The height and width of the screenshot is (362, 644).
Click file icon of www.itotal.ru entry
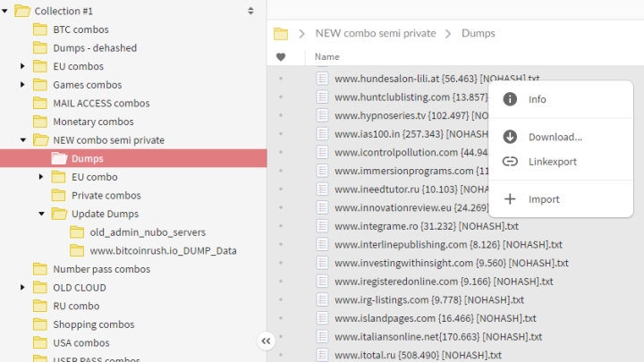(x=323, y=356)
